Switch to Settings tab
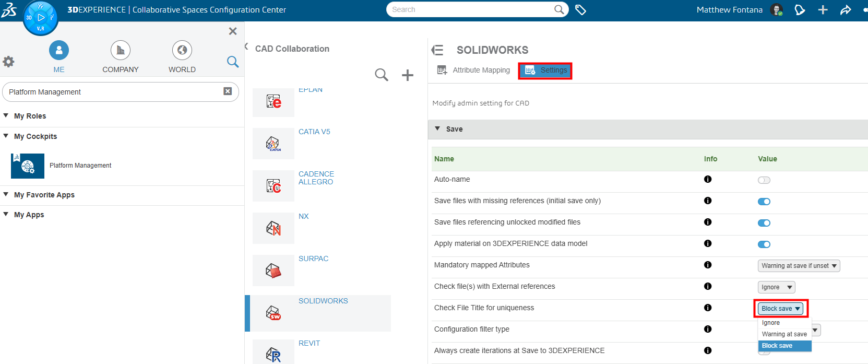Screen dimensions: 868x364 coord(545,71)
